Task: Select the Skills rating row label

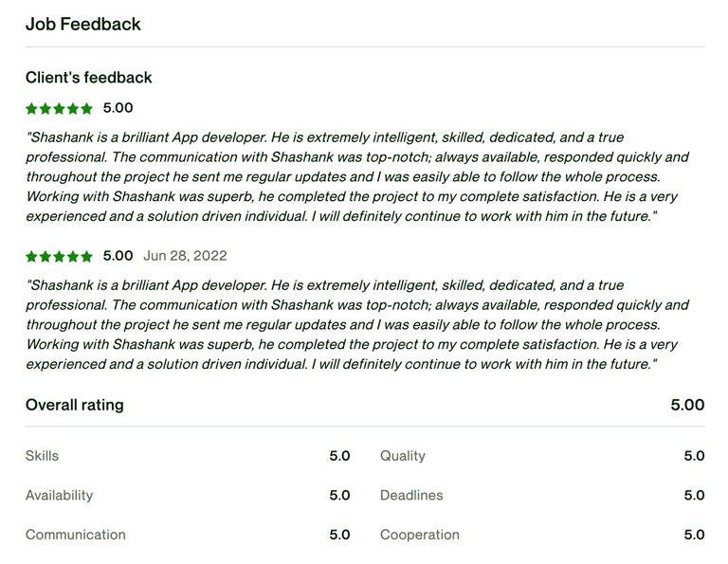Action: pyautogui.click(x=43, y=456)
